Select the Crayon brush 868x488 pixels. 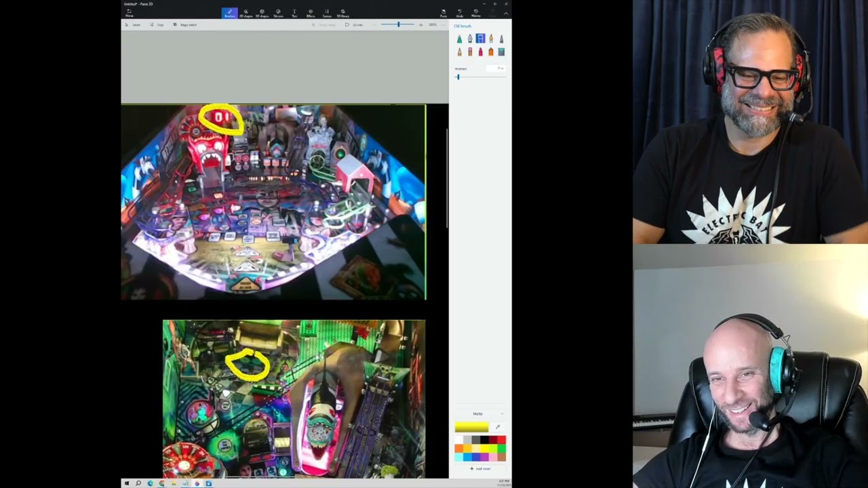pyautogui.click(x=480, y=52)
